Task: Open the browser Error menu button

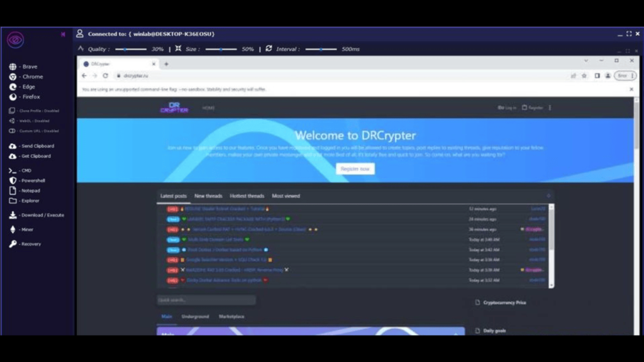Action: 625,76
